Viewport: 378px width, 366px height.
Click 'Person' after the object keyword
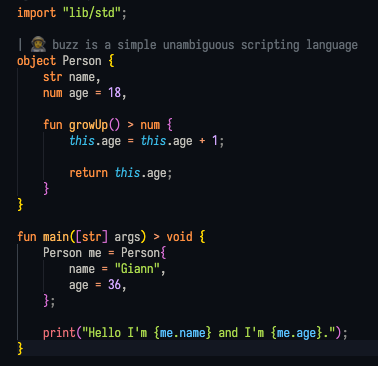coord(82,61)
